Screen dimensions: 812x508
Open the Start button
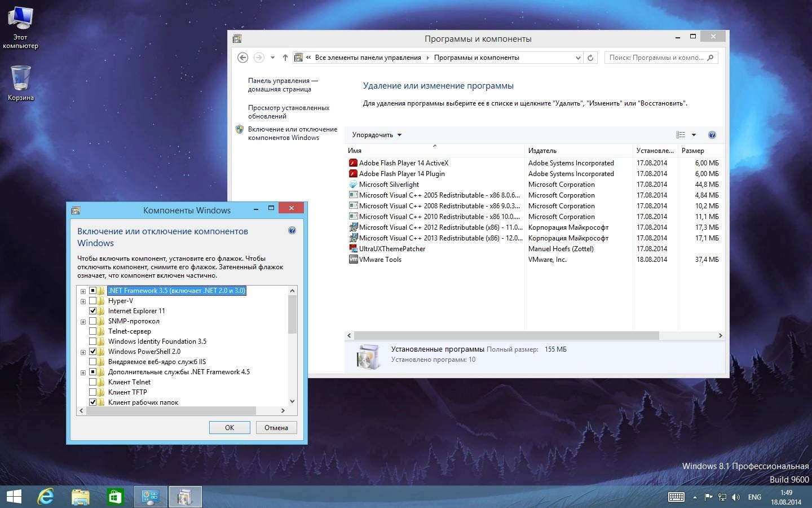14,497
